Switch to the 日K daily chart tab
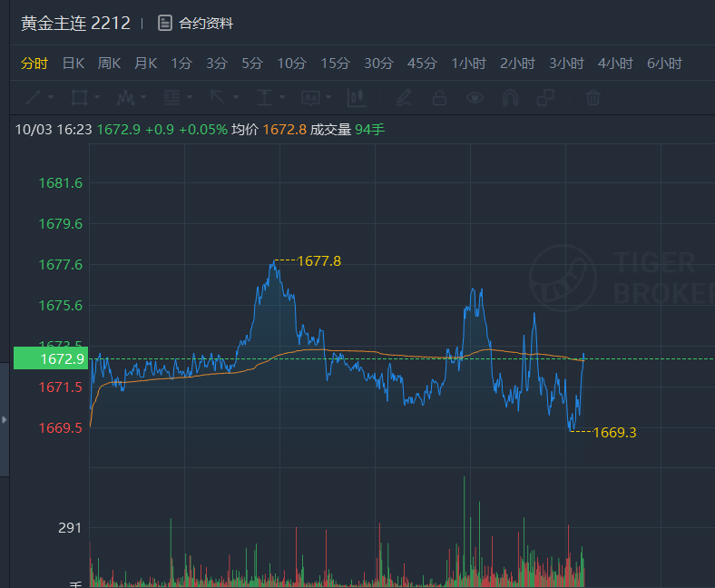Image resolution: width=715 pixels, height=588 pixels. [x=73, y=63]
